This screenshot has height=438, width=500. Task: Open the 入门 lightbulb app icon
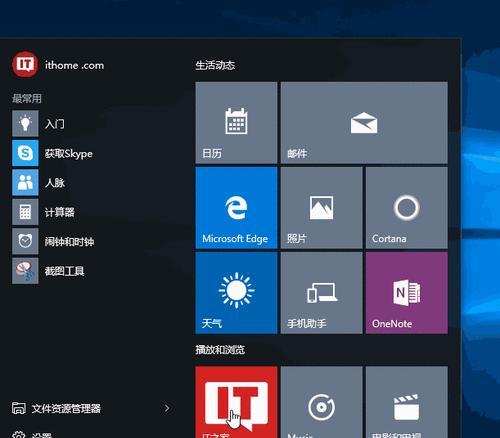point(25,124)
